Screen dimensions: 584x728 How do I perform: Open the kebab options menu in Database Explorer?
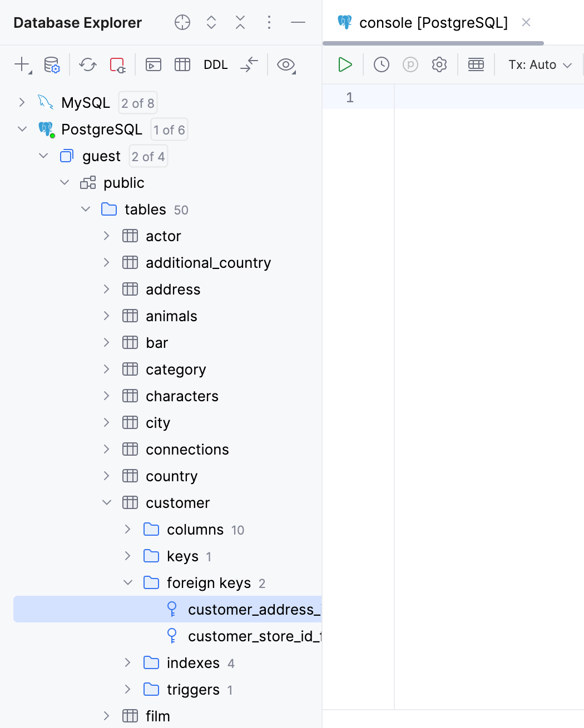(269, 23)
